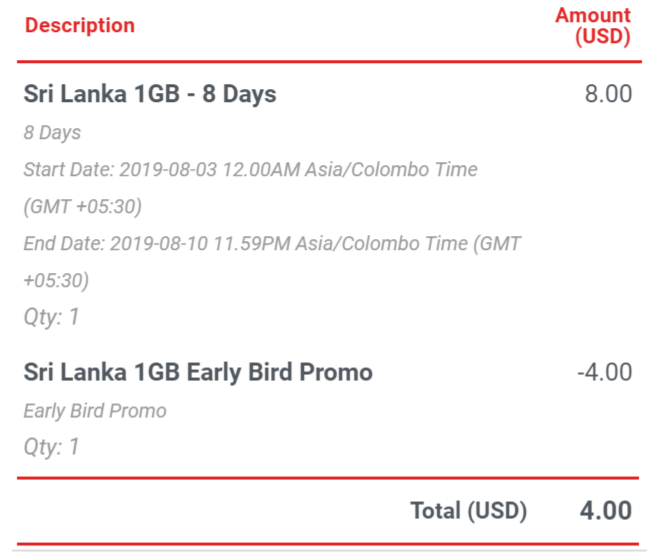Click the '8 Days' subtitle text
This screenshot has height=554, width=657.
coord(52,133)
